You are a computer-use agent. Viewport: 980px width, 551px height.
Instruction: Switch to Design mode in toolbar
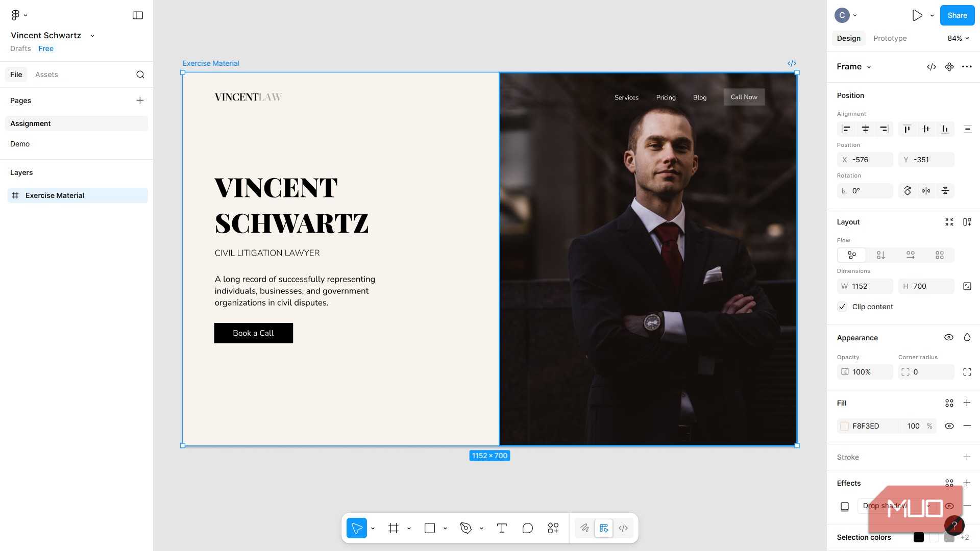pyautogui.click(x=604, y=528)
